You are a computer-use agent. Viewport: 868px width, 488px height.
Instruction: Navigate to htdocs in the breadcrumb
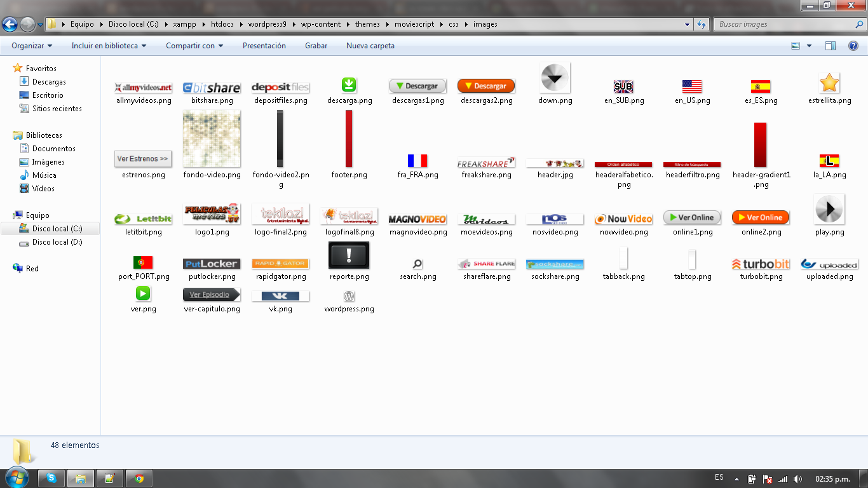(222, 24)
